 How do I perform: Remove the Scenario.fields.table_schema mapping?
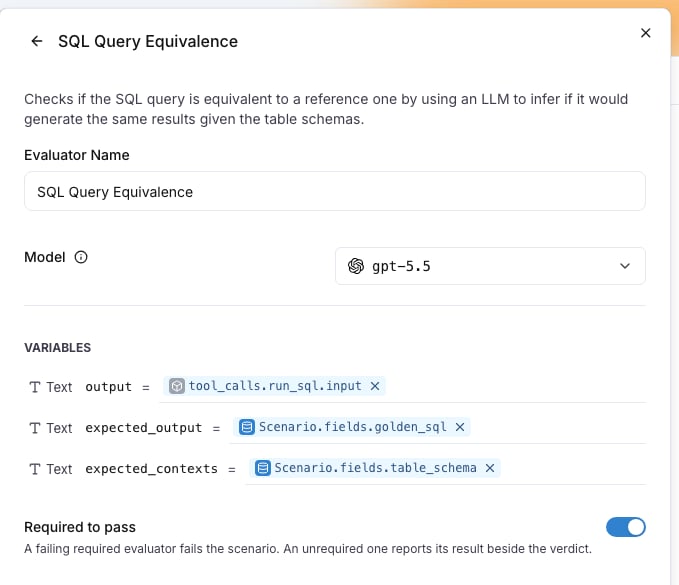[x=490, y=468]
